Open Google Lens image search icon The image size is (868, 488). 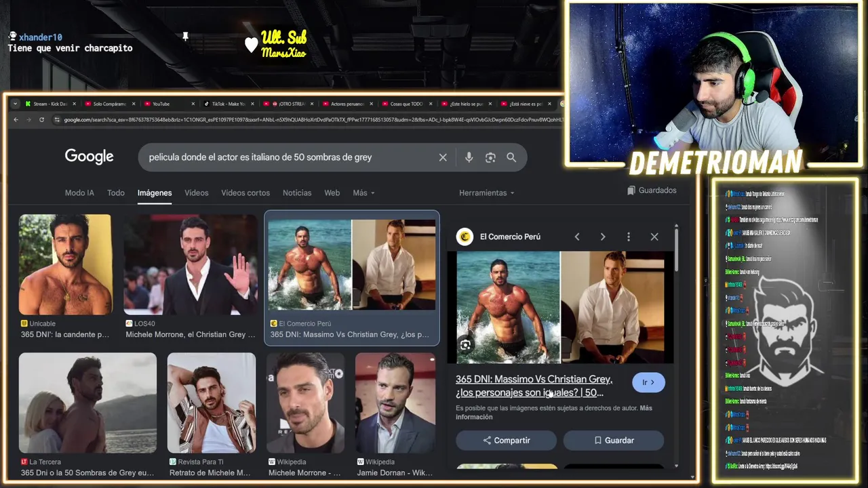[x=490, y=157]
